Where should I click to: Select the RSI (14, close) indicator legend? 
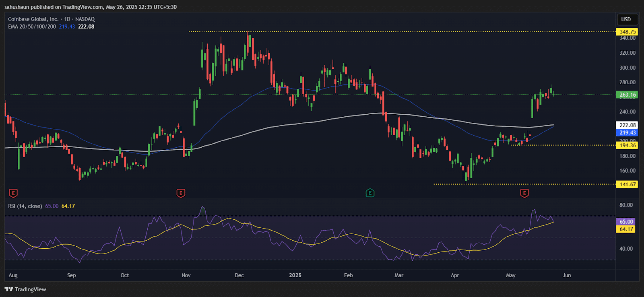tap(25, 206)
